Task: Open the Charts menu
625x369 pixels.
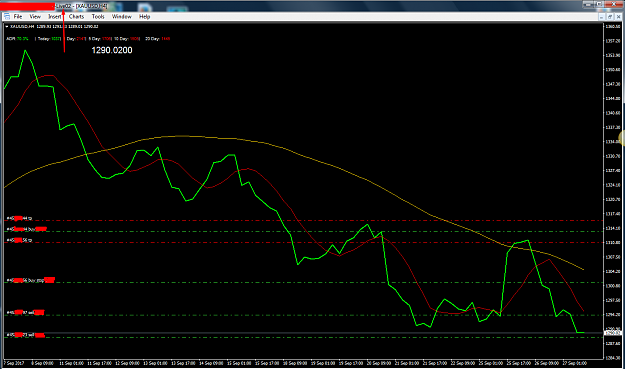Action: 76,17
